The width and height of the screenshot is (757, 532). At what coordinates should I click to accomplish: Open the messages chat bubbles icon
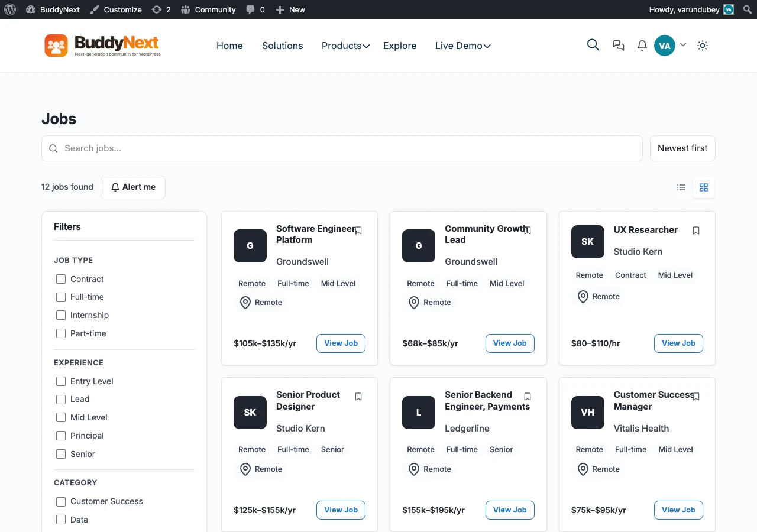[x=619, y=46]
